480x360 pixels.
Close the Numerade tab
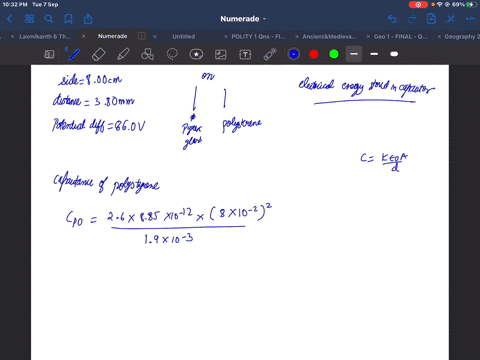pos(84,36)
